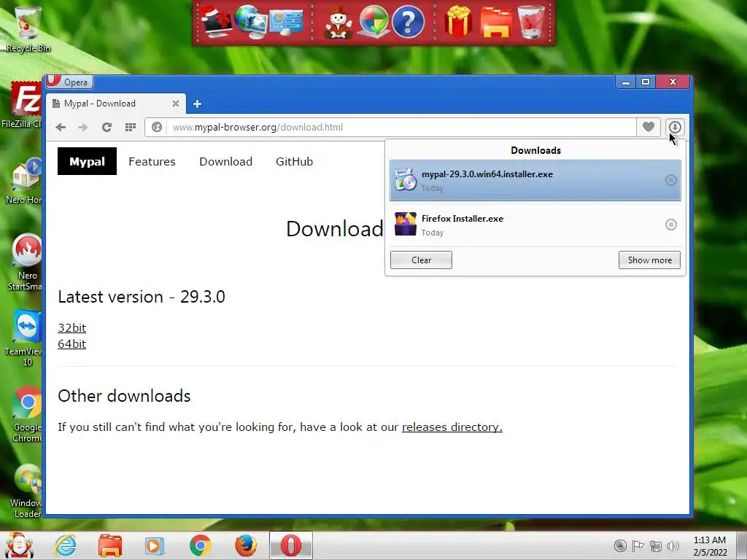Click the dock recycle bin icon
Viewport: 747px width, 560px height.
pyautogui.click(x=531, y=22)
